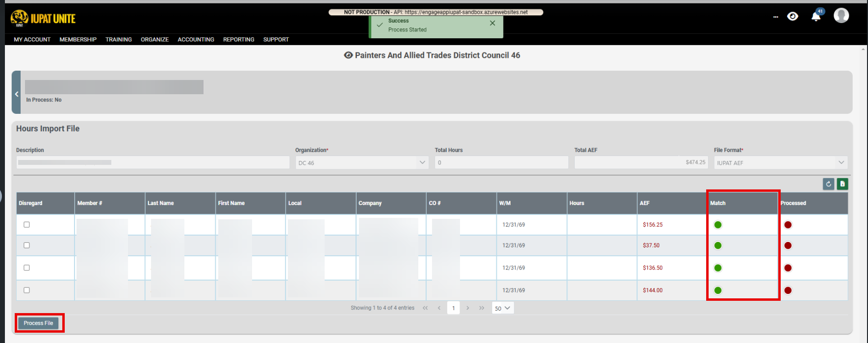
Task: Check Disregard box for $156.25 row
Action: click(26, 224)
